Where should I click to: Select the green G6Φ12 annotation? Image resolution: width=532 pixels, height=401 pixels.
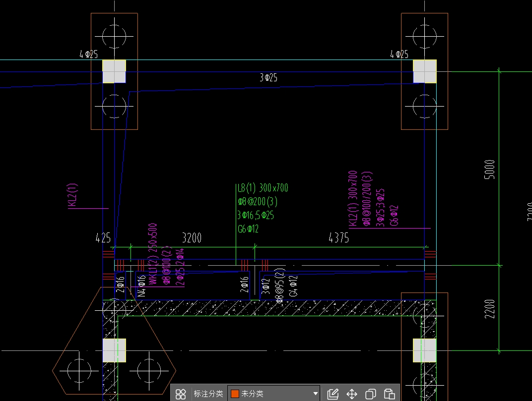pos(248,229)
